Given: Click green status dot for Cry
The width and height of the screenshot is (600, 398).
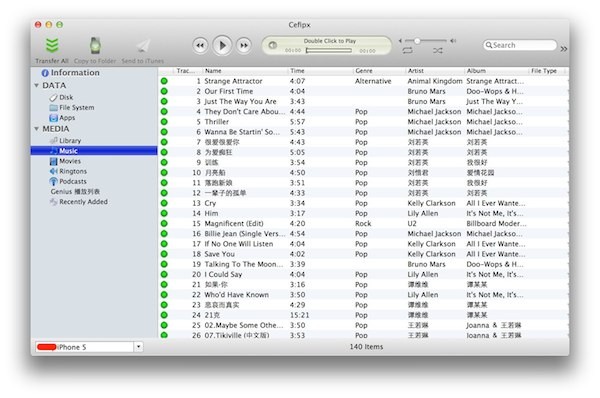Looking at the screenshot, I should (164, 203).
